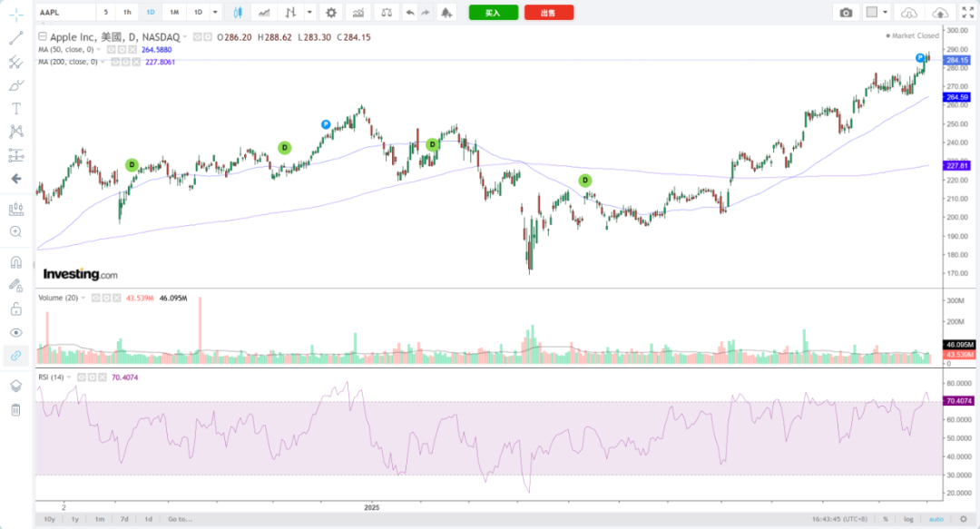980x529 pixels.
Task: Undo last chart action
Action: pos(410,13)
